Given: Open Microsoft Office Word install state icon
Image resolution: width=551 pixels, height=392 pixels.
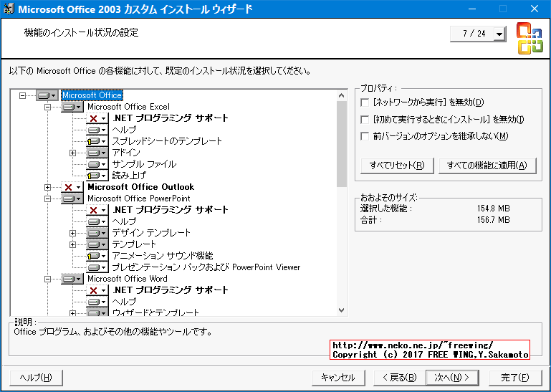Looking at the screenshot, I should coord(72,279).
